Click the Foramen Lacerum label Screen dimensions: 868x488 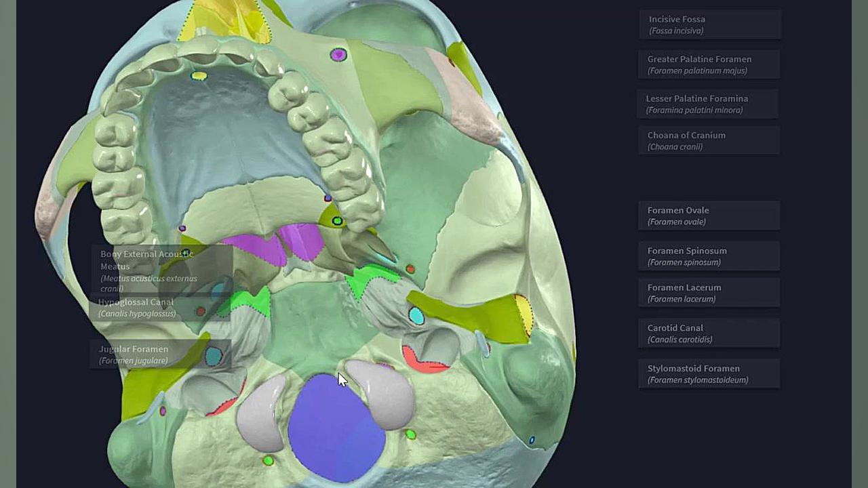(709, 293)
